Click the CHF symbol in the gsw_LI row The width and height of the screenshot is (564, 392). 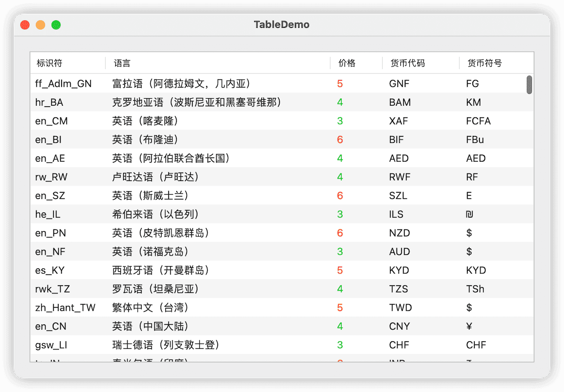[476, 345]
